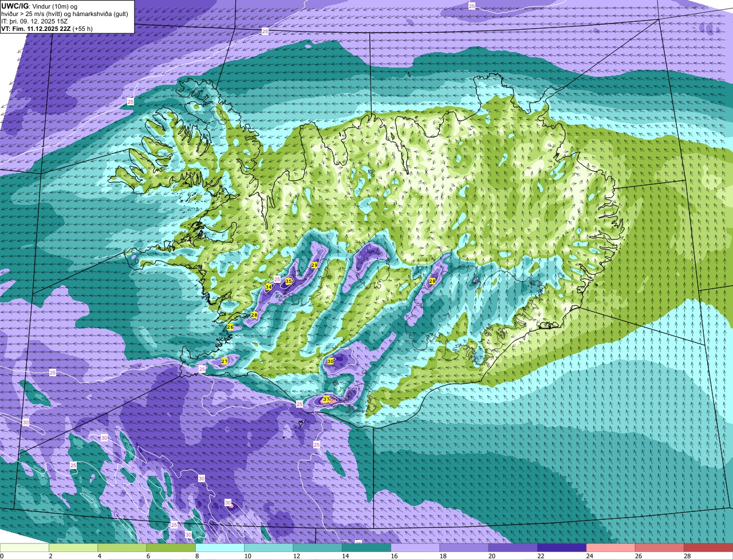Click the legend scale number 6

[x=148, y=556]
